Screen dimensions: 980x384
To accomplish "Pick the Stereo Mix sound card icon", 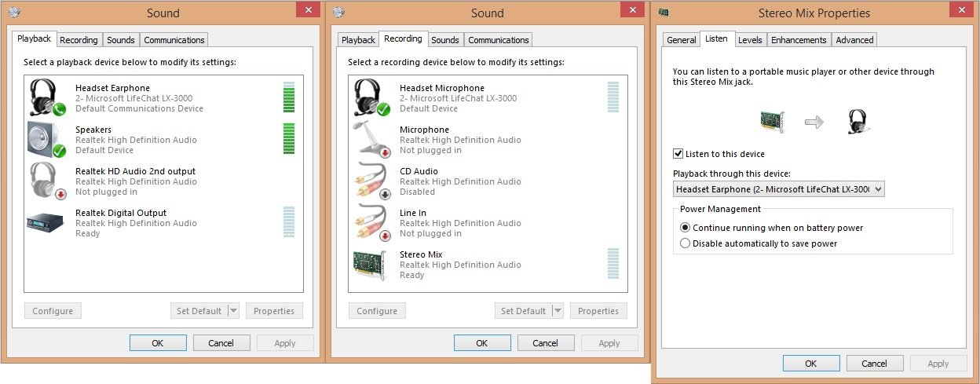I will [x=370, y=265].
